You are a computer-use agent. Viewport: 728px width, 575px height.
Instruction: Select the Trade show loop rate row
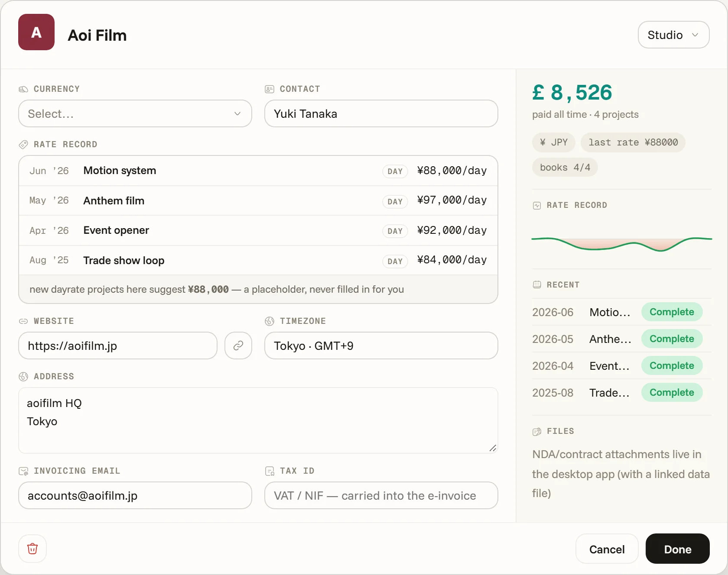coord(258,260)
